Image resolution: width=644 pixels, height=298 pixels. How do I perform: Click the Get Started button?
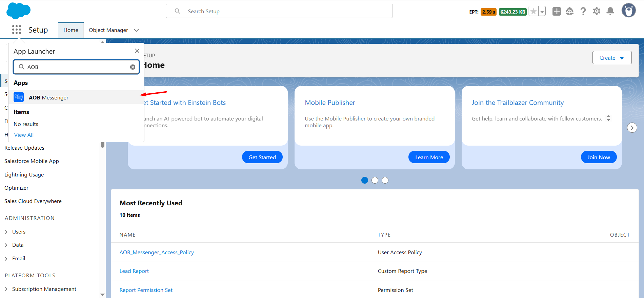(x=262, y=157)
